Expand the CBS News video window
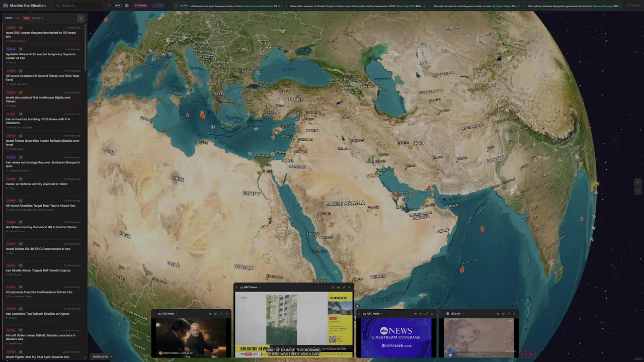Image resolution: width=644 pixels, height=362 pixels. coord(221,314)
